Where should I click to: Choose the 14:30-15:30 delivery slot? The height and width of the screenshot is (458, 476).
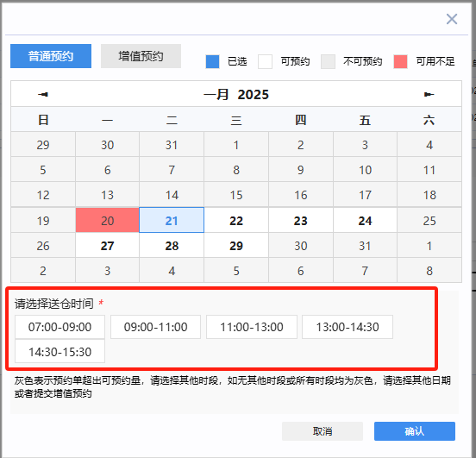(60, 352)
